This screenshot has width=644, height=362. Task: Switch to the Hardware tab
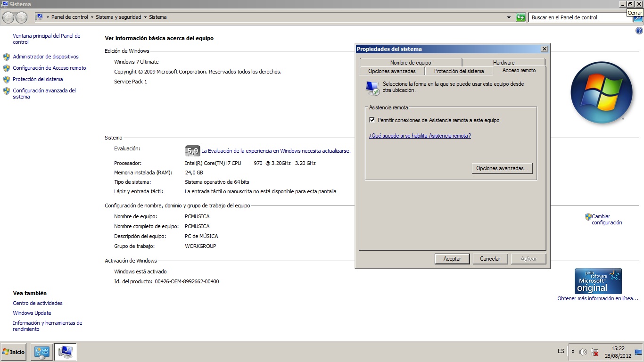pyautogui.click(x=504, y=63)
